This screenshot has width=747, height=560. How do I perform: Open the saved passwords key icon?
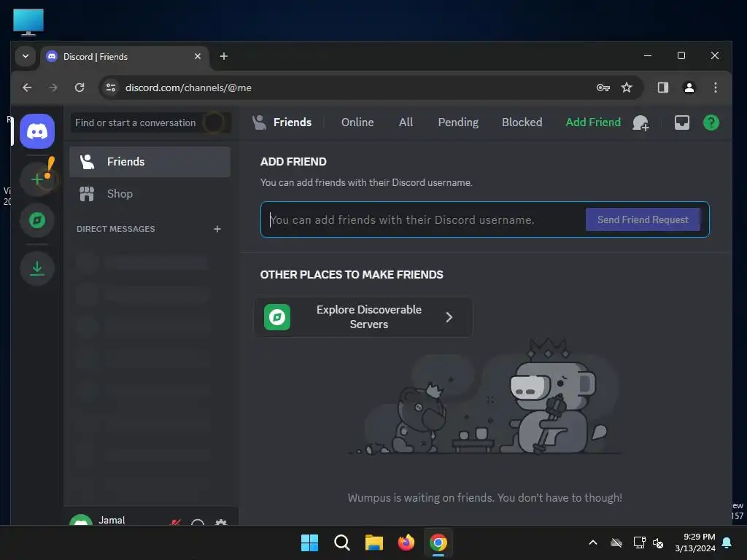point(603,87)
